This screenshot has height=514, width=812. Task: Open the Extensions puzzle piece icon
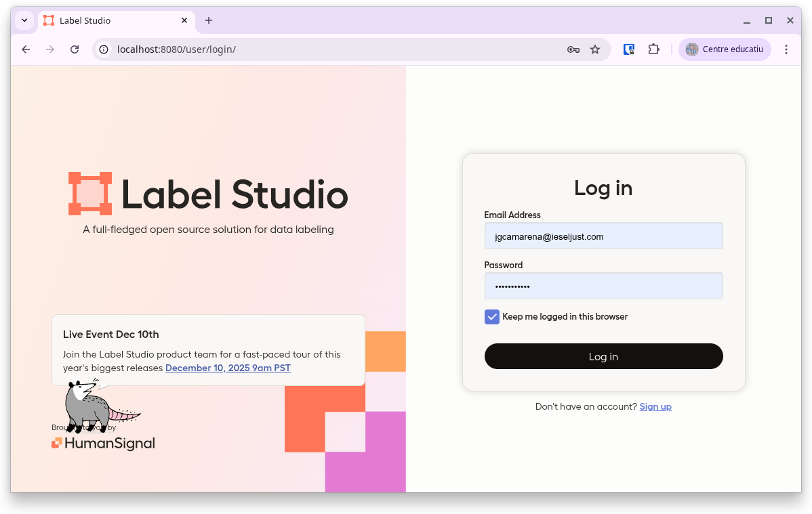coord(653,49)
